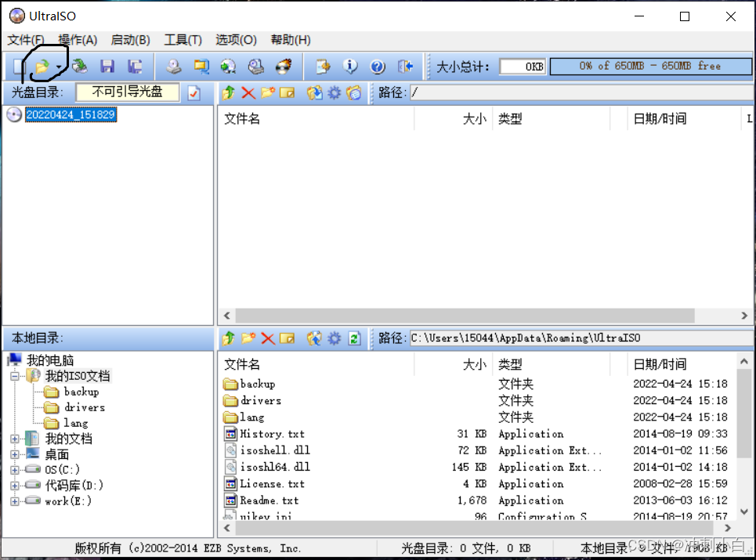Expand the OS(C:) drive node
This screenshot has height=560, width=756.
pos(15,470)
